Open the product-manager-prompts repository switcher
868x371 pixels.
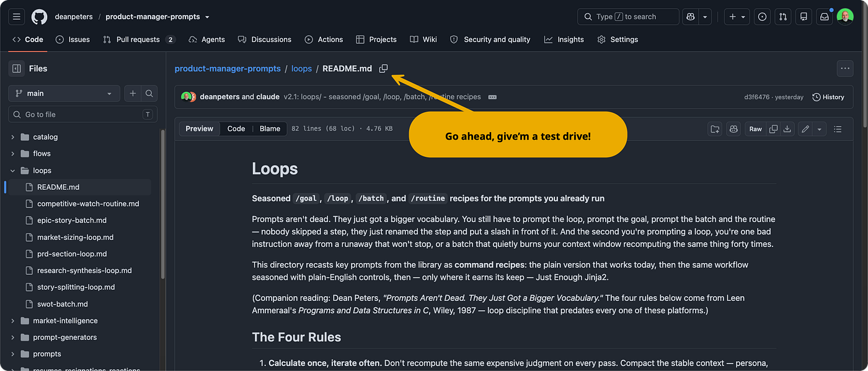tap(157, 17)
